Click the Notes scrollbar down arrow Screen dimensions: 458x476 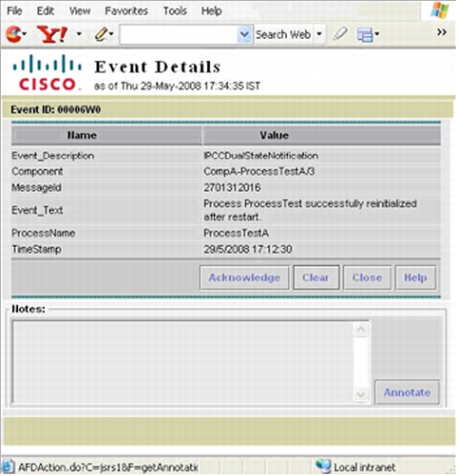coord(361,394)
